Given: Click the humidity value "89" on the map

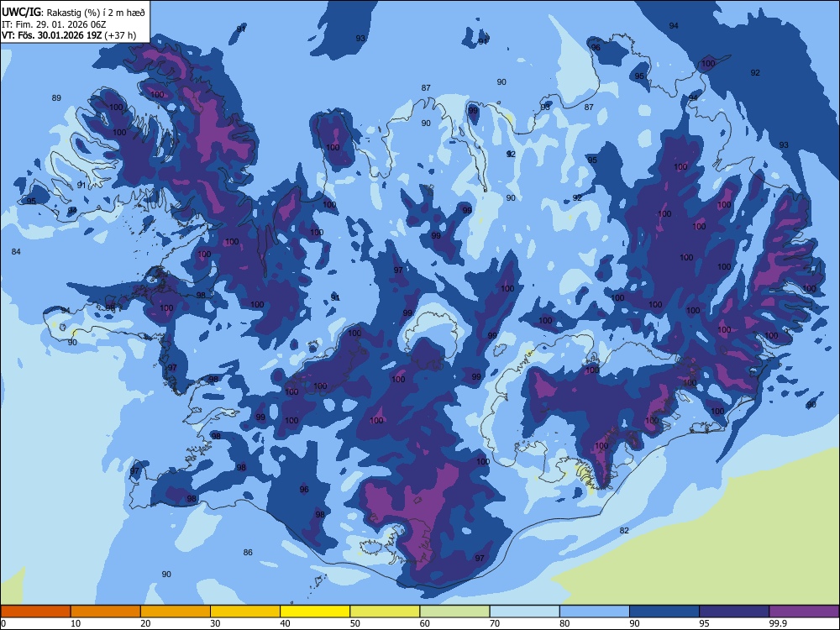Looking at the screenshot, I should pos(56,98).
